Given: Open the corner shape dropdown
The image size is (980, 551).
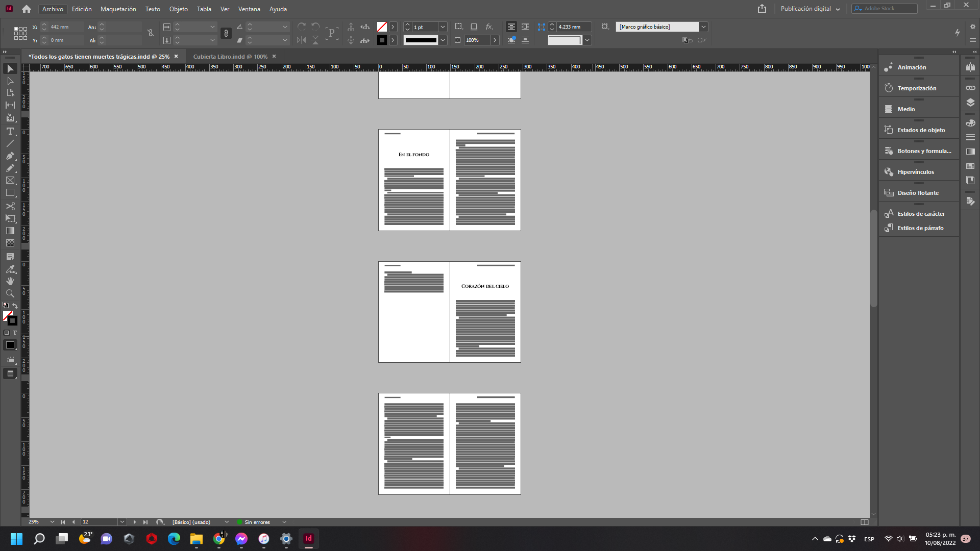Looking at the screenshot, I should click(x=587, y=40).
